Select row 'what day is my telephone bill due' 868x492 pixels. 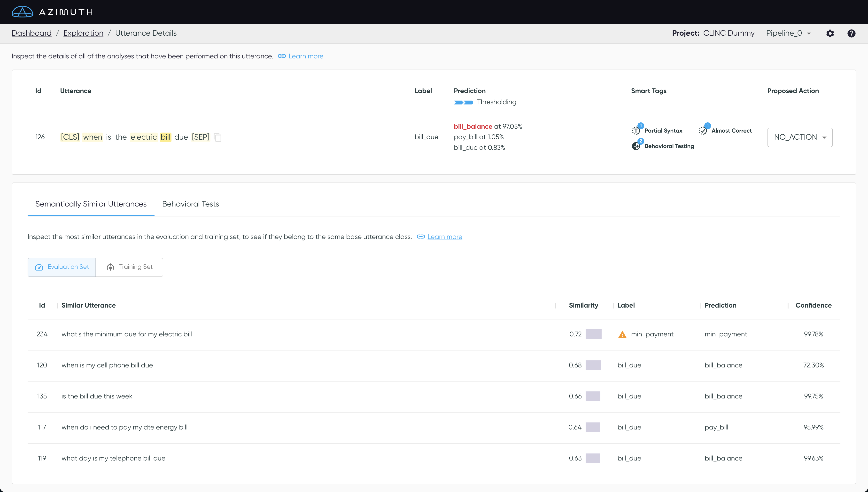point(434,459)
